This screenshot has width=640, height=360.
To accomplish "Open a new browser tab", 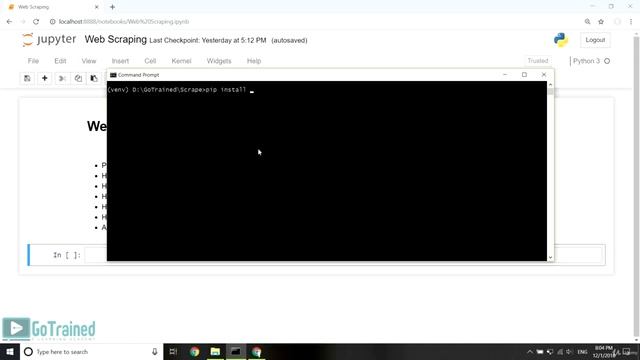I will pos(112,7).
